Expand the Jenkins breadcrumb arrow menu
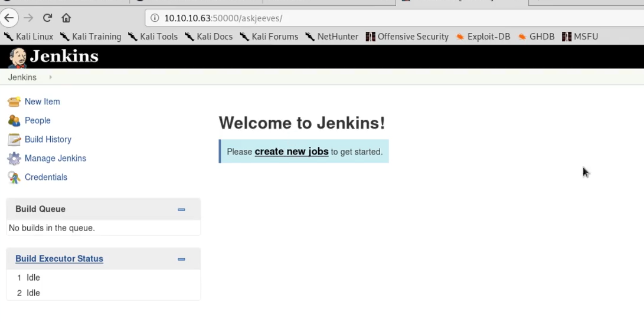Screen dimensions: 644x322 point(51,77)
